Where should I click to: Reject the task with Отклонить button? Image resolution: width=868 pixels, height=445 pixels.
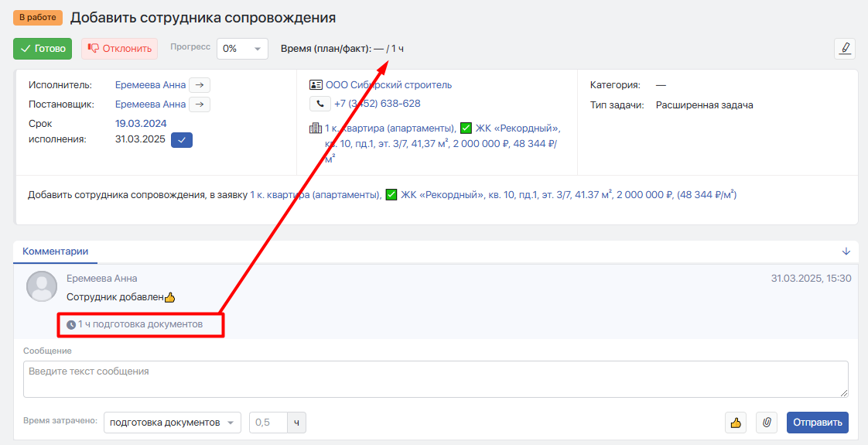point(119,49)
